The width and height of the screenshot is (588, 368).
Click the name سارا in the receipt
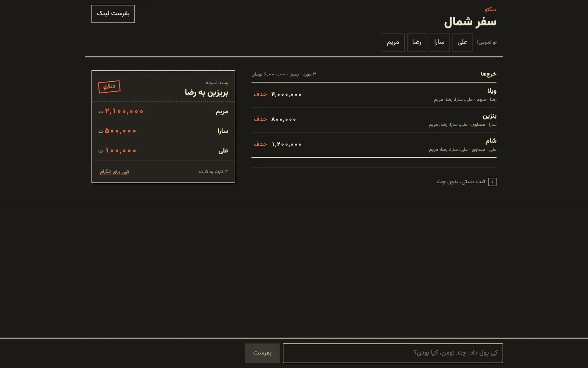pyautogui.click(x=223, y=131)
